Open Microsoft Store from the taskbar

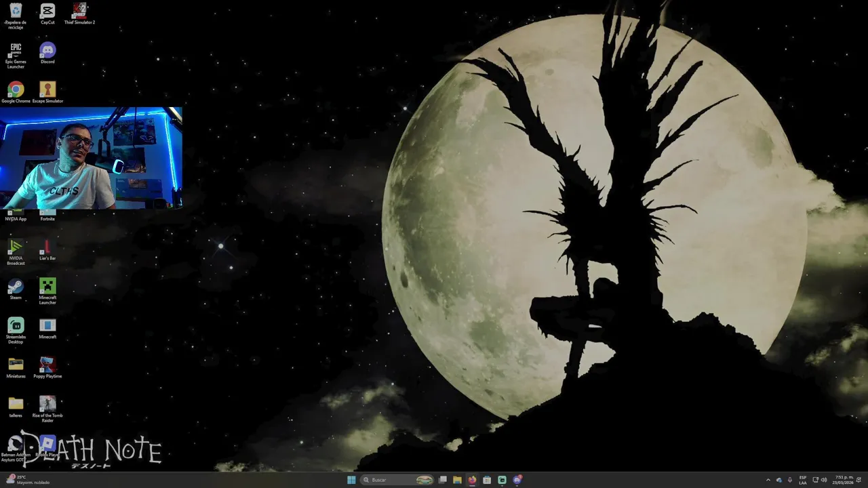pos(487,480)
